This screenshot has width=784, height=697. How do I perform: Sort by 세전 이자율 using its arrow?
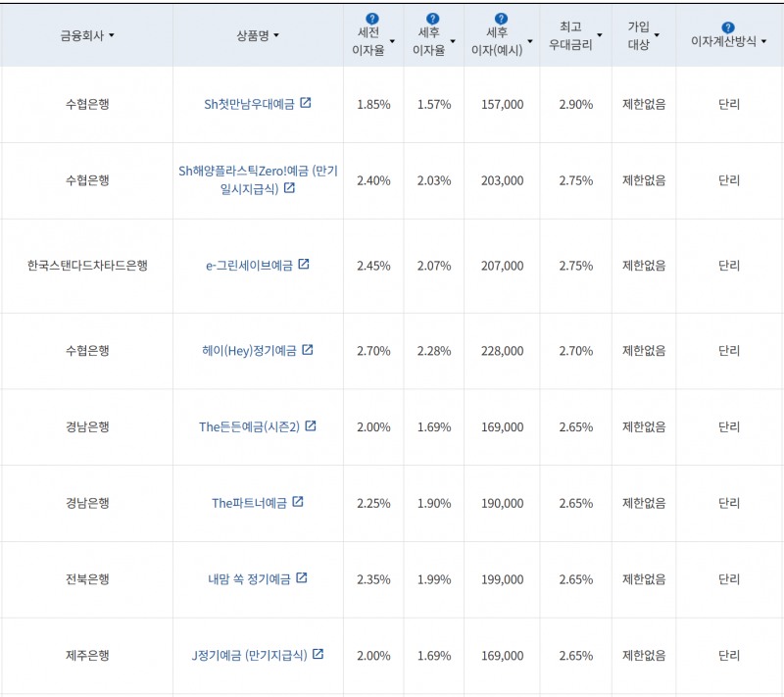[x=392, y=42]
